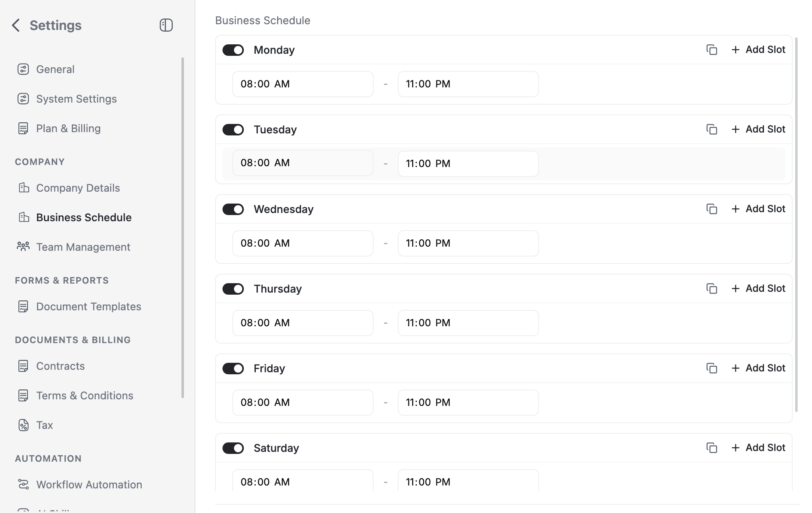
Task: Click Thursday's copy schedule icon
Action: (711, 289)
